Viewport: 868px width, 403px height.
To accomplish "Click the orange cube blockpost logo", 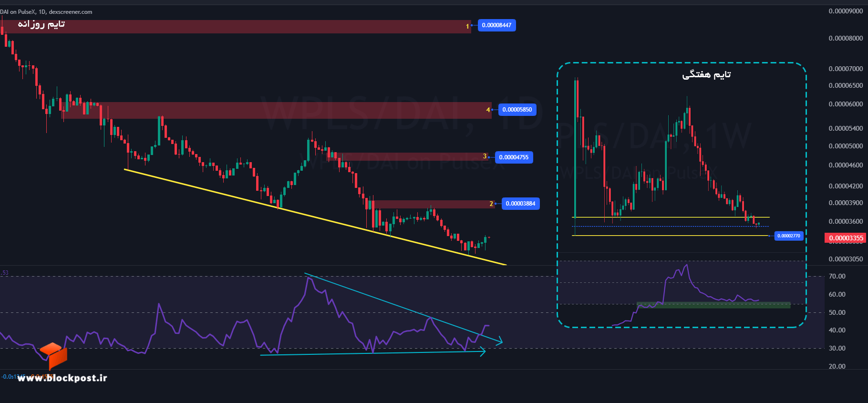I will [53, 355].
